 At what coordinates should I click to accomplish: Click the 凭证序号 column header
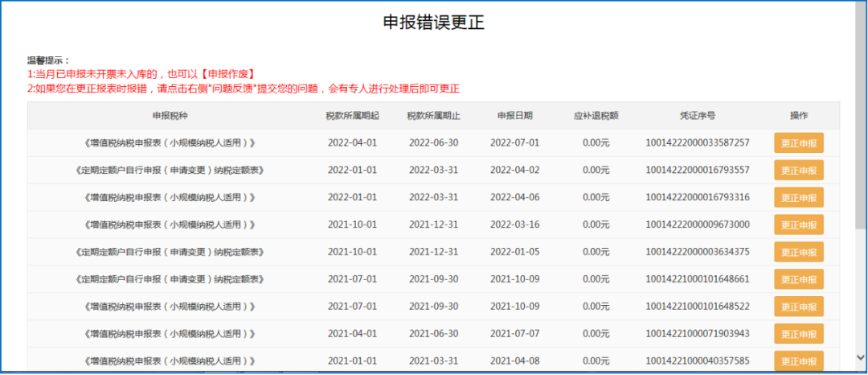coord(698,116)
